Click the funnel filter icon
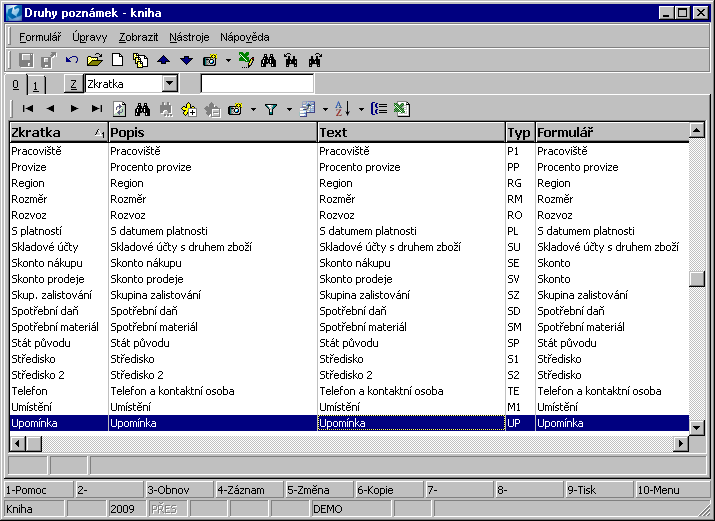 click(271, 109)
